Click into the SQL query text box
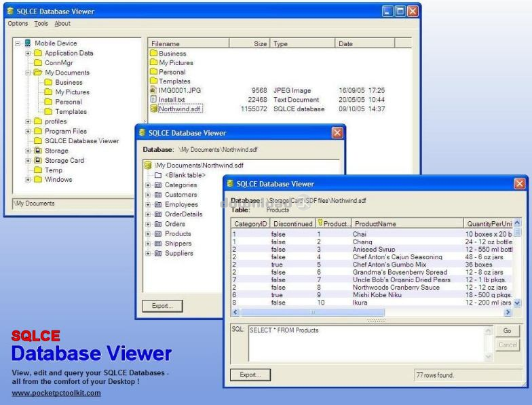 point(366,343)
